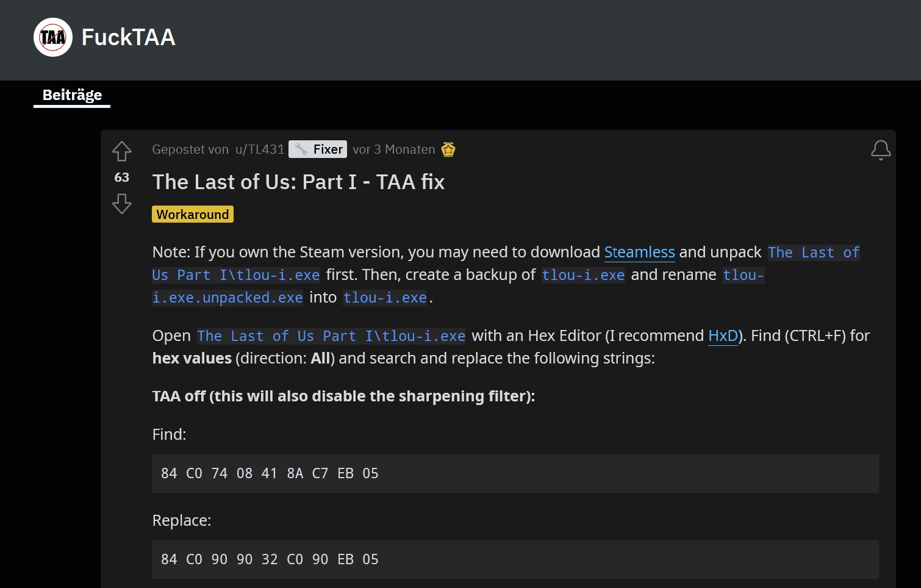Click the gold award icon

pos(448,149)
